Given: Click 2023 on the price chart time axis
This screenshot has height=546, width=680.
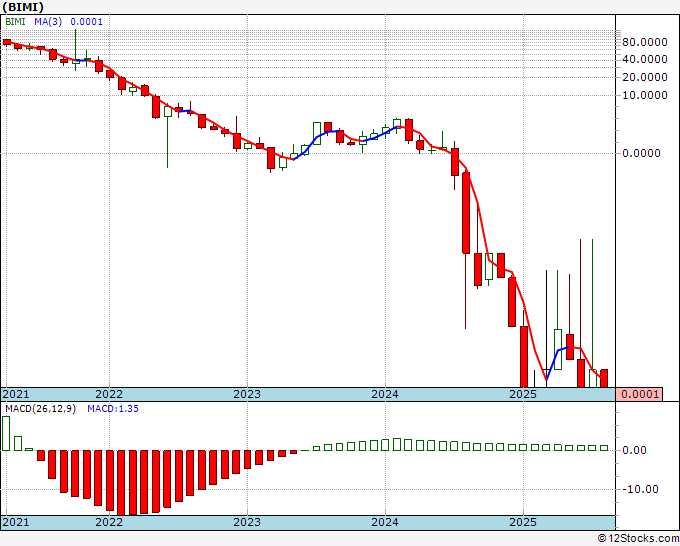Looking at the screenshot, I should [247, 394].
